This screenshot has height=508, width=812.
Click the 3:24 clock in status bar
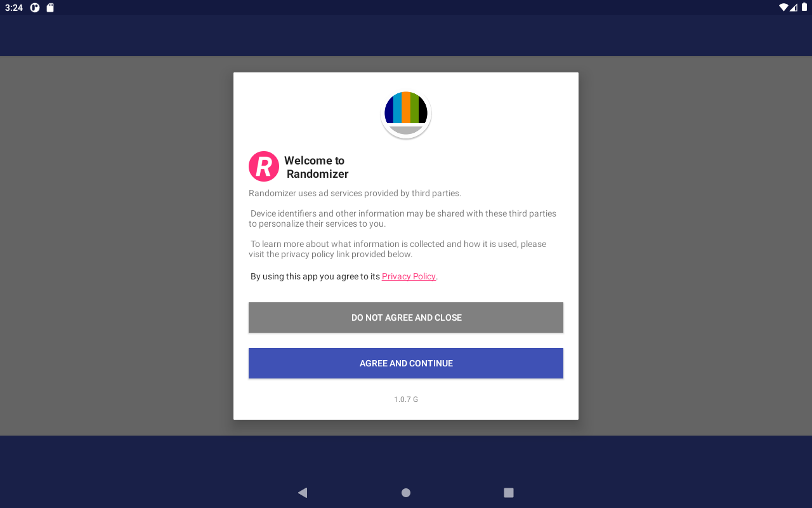(x=14, y=8)
